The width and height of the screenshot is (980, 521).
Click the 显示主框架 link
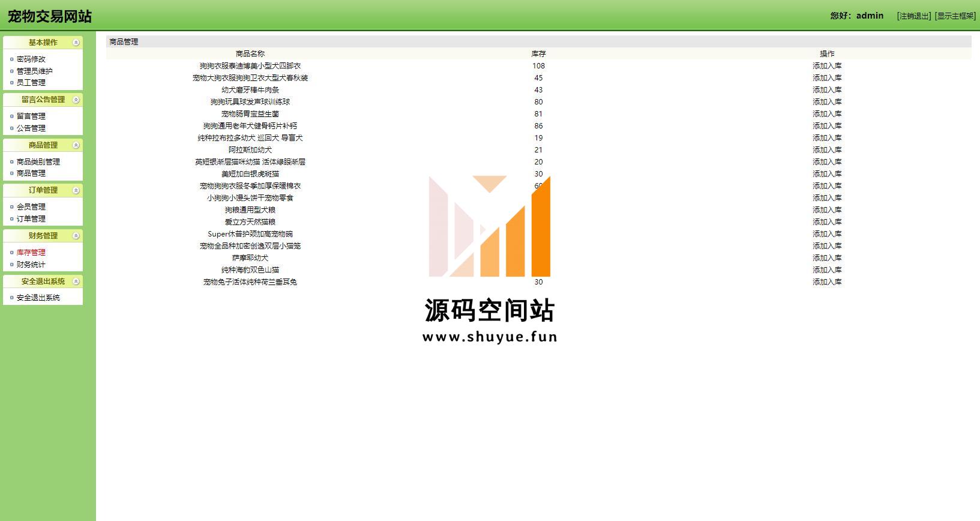tap(955, 16)
